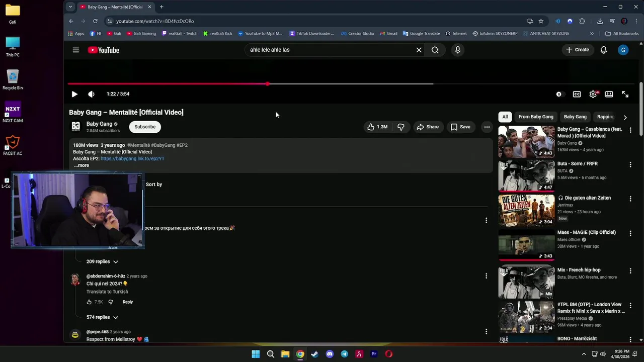
Task: Select the Baby Gang filter chip
Action: [575, 117]
